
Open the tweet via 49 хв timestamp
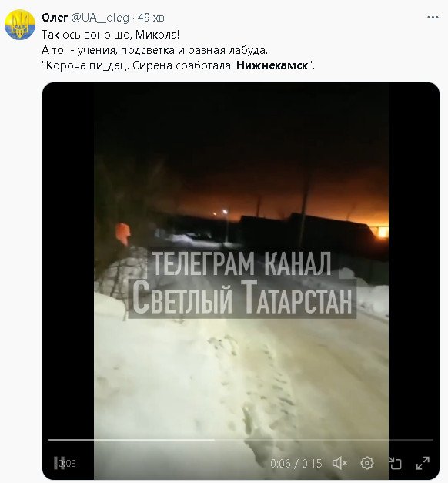[x=151, y=18]
